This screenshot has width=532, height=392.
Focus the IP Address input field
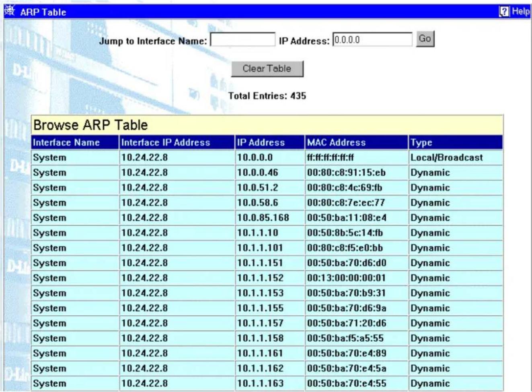point(372,40)
